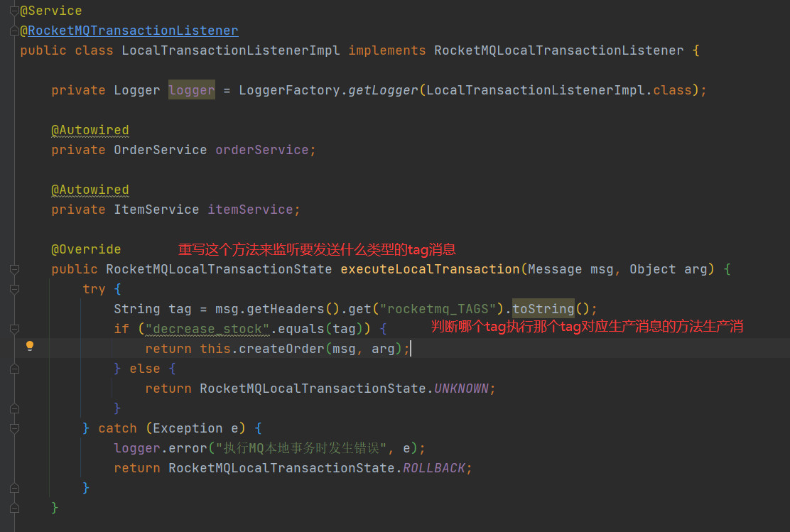Fold the executeLocalTransaction method using gutter marker
This screenshot has width=790, height=532.
click(15, 269)
